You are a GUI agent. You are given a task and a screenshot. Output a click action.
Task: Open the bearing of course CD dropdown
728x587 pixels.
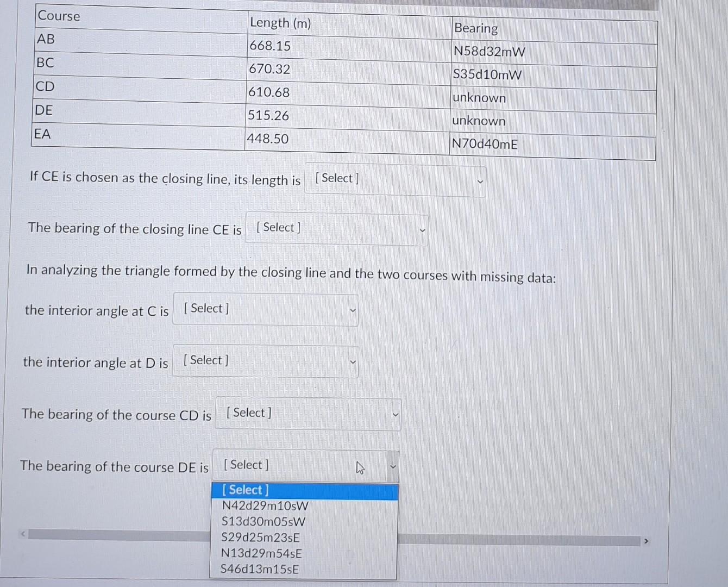(307, 414)
